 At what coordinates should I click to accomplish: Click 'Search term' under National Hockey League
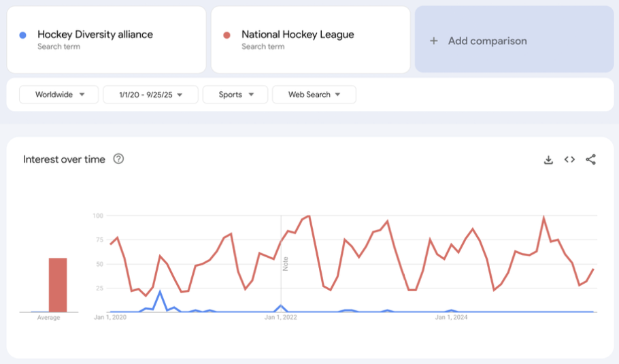[263, 46]
